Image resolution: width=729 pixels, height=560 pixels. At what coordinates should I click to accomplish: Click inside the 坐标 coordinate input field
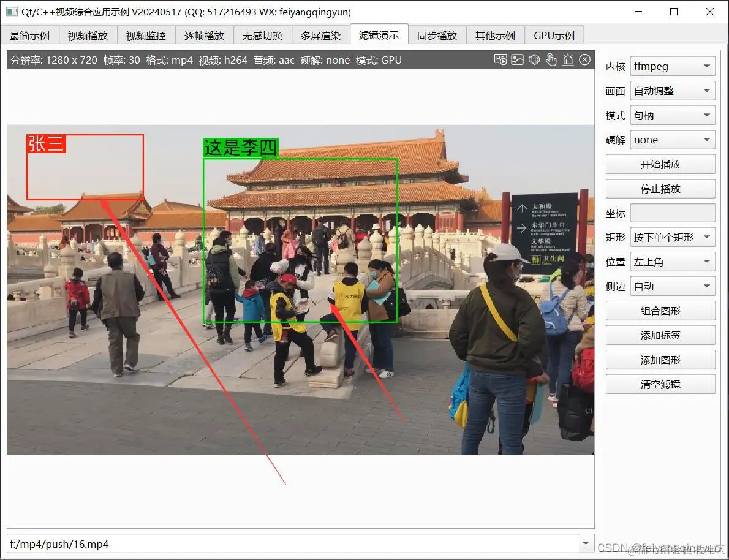(x=673, y=213)
